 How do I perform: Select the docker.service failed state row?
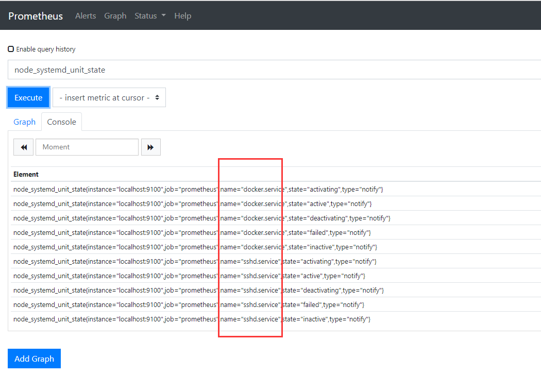coord(196,232)
